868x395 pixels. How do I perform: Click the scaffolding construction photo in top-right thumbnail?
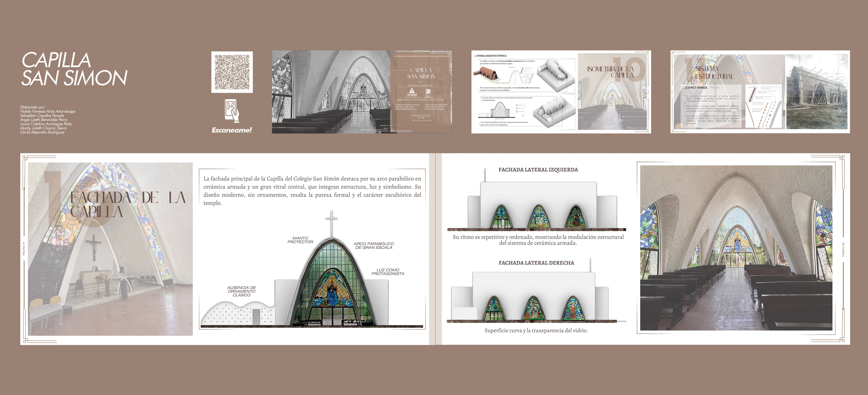tap(817, 92)
